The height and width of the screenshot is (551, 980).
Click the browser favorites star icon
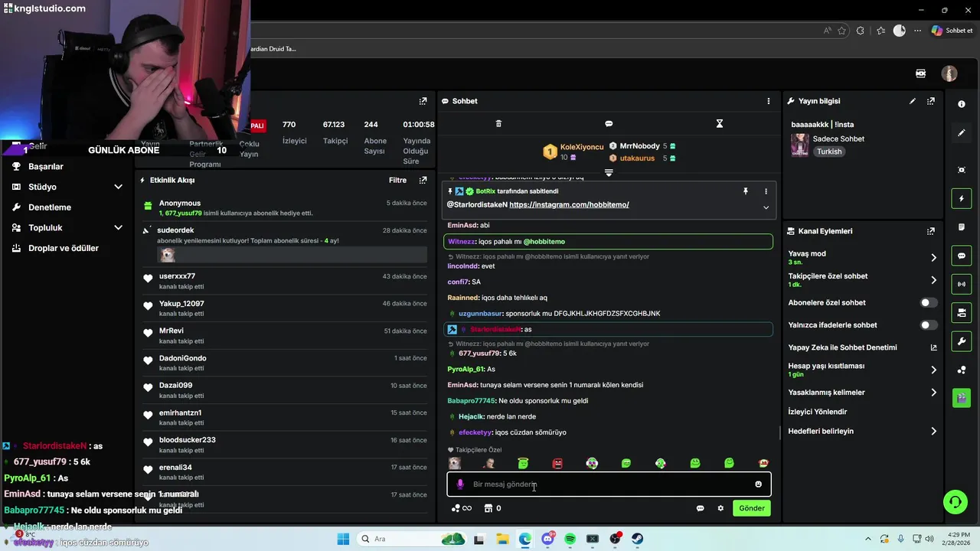[842, 31]
